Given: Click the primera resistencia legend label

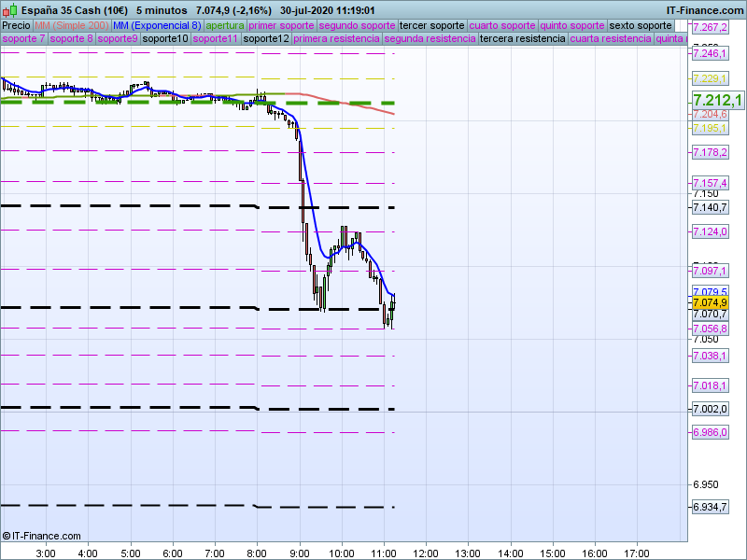Looking at the screenshot, I should point(336,39).
